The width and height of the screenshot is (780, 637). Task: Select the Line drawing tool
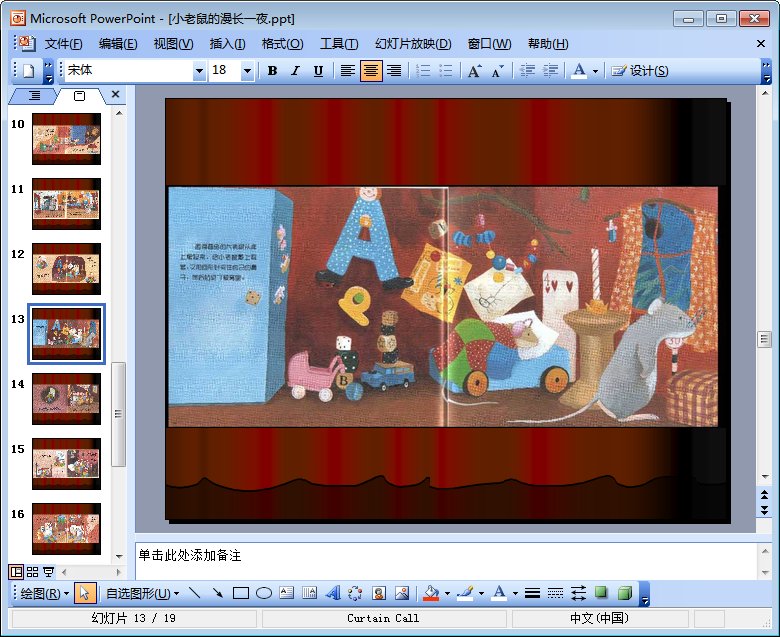tap(195, 593)
